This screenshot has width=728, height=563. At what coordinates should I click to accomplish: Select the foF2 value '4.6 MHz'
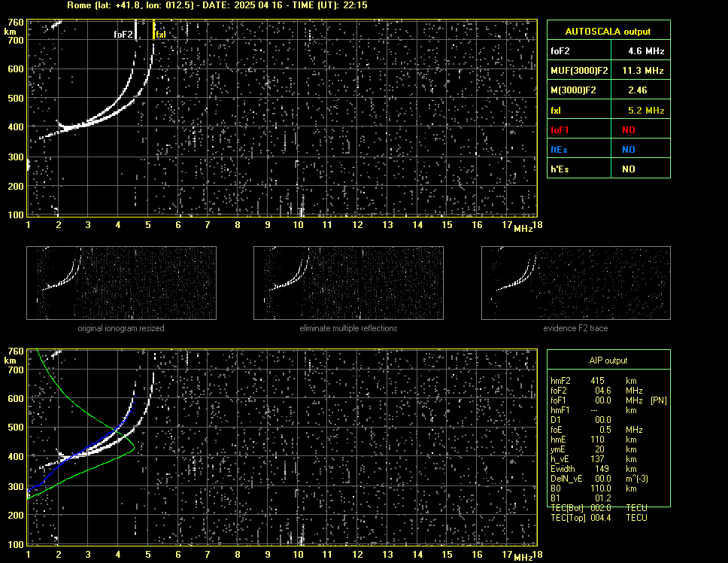(x=646, y=51)
